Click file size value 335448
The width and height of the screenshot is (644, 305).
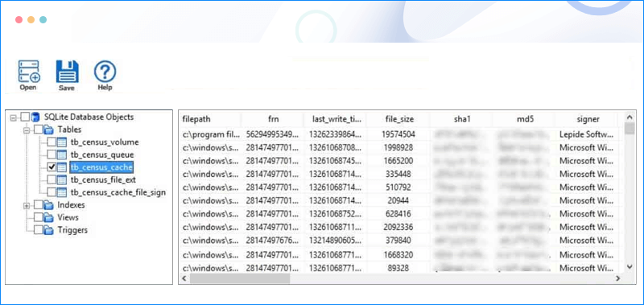point(398,174)
